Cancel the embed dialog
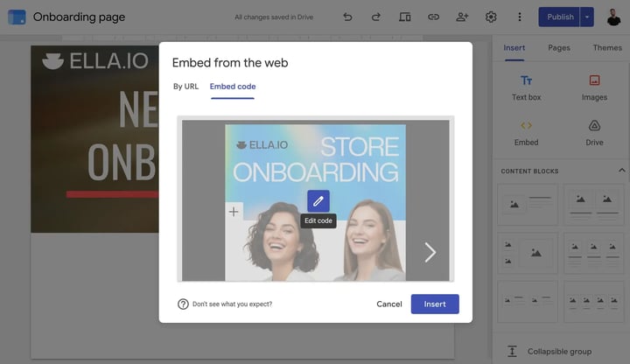Image resolution: width=630 pixels, height=364 pixels. click(388, 304)
